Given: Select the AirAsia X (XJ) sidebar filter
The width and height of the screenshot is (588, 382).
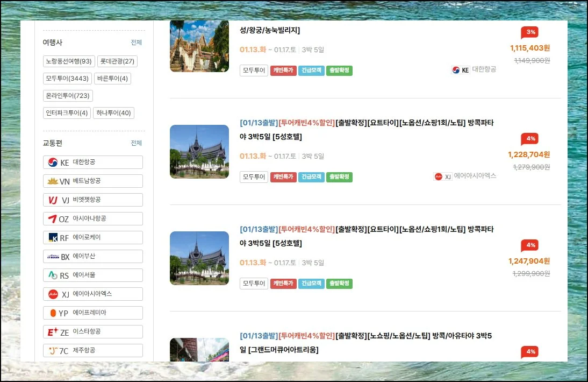Looking at the screenshot, I should [x=92, y=294].
